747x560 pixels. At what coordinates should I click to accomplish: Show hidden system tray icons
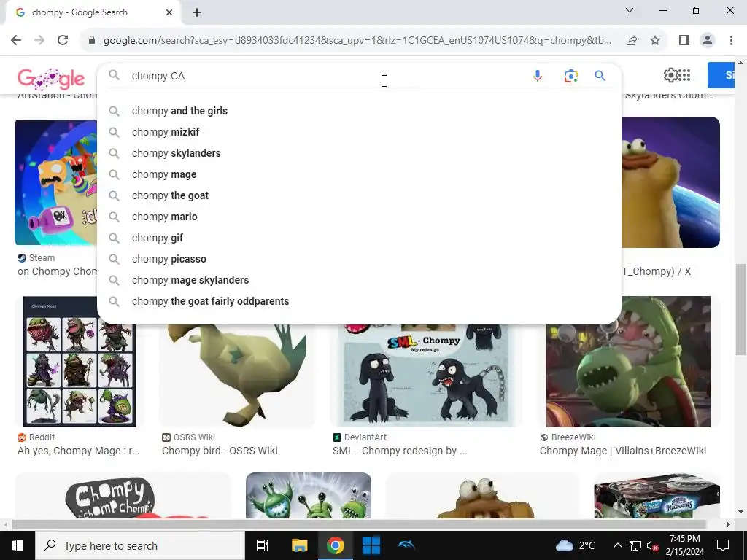(617, 545)
